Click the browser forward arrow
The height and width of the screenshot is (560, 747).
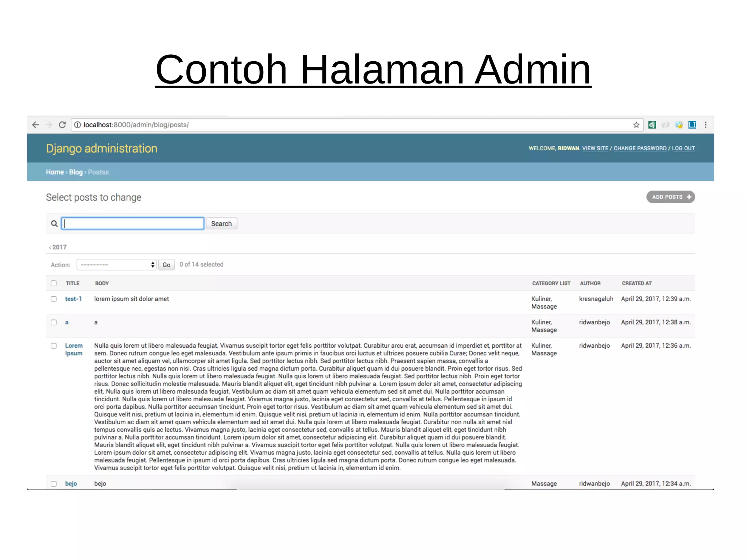click(49, 125)
